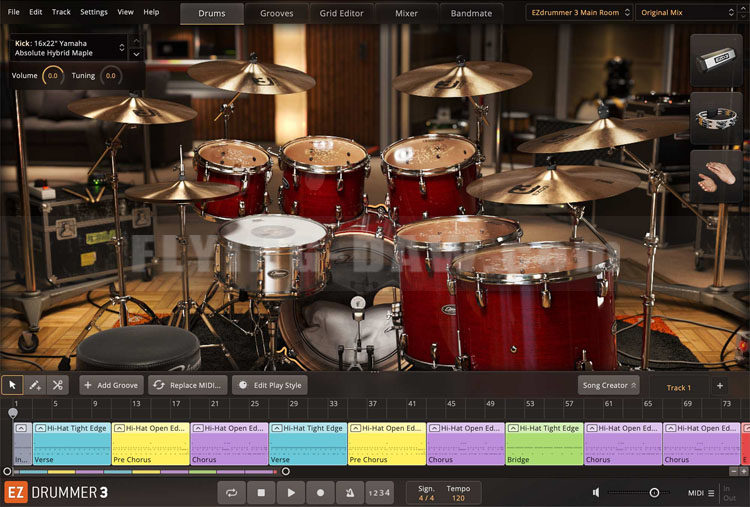
Task: Open the EZdrummer 3 Main Room dropdown
Action: [578, 12]
